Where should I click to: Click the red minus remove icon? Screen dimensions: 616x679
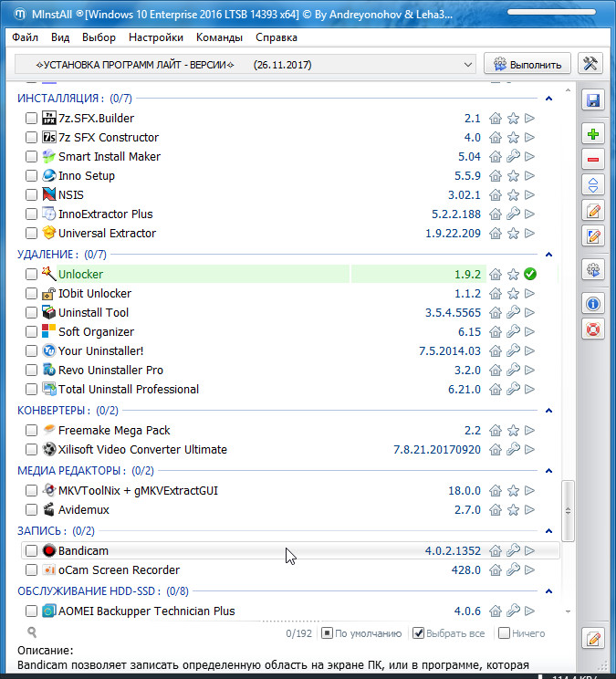click(x=593, y=160)
